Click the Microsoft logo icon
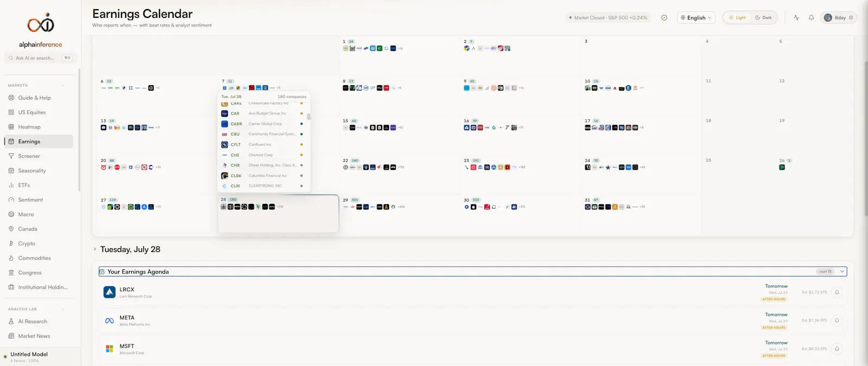 (x=110, y=349)
